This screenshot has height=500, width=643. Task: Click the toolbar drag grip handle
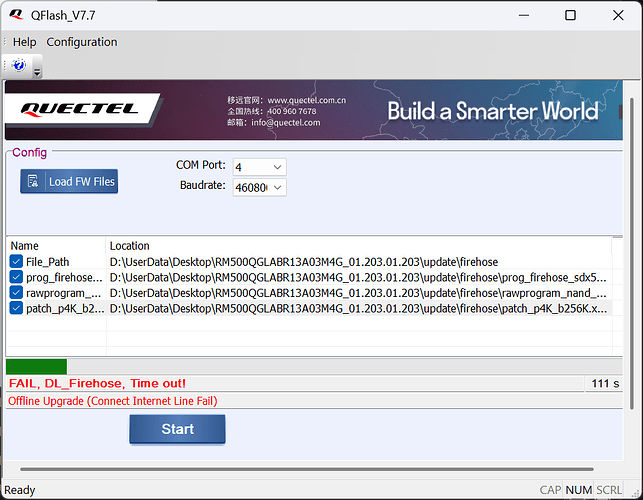tap(5, 65)
